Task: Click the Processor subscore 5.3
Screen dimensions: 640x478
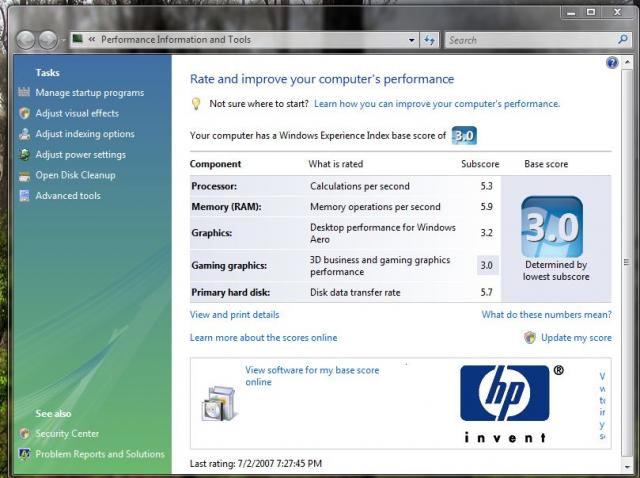Action: [487, 186]
